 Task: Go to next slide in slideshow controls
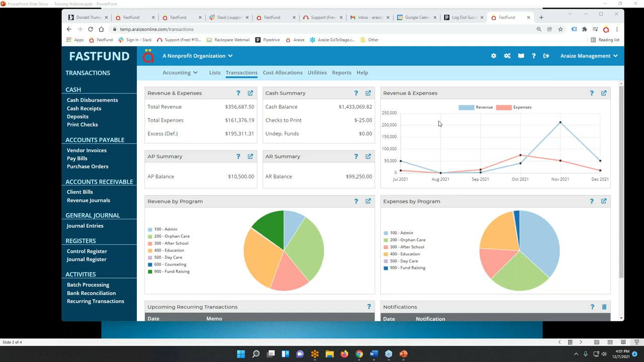[x=581, y=342]
